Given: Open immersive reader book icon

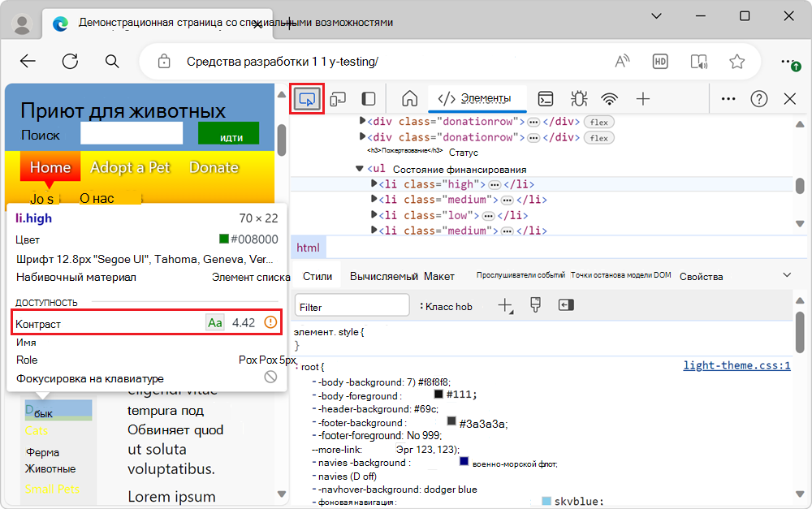Looking at the screenshot, I should pyautogui.click(x=699, y=62).
